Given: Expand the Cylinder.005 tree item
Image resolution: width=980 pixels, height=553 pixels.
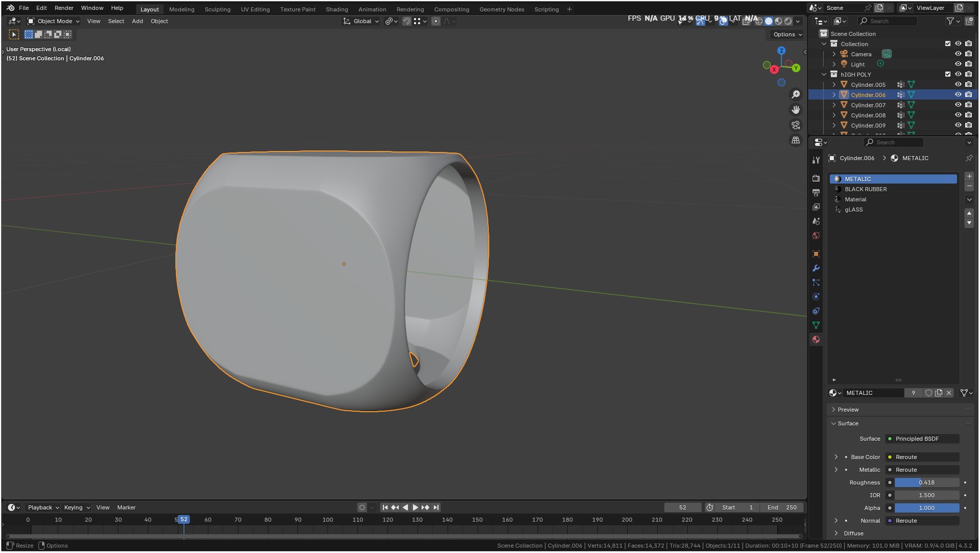Looking at the screenshot, I should pos(834,84).
